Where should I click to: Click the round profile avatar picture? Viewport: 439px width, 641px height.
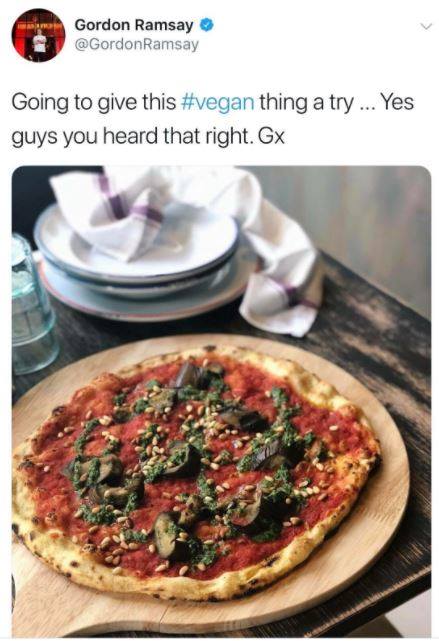click(38, 35)
